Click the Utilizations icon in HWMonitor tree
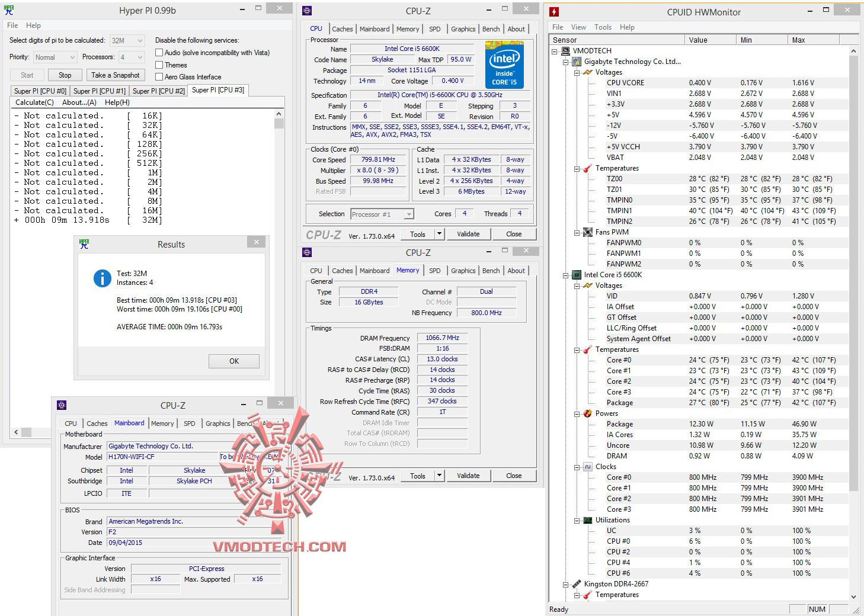Viewport: 864px width, 616px height. (588, 520)
